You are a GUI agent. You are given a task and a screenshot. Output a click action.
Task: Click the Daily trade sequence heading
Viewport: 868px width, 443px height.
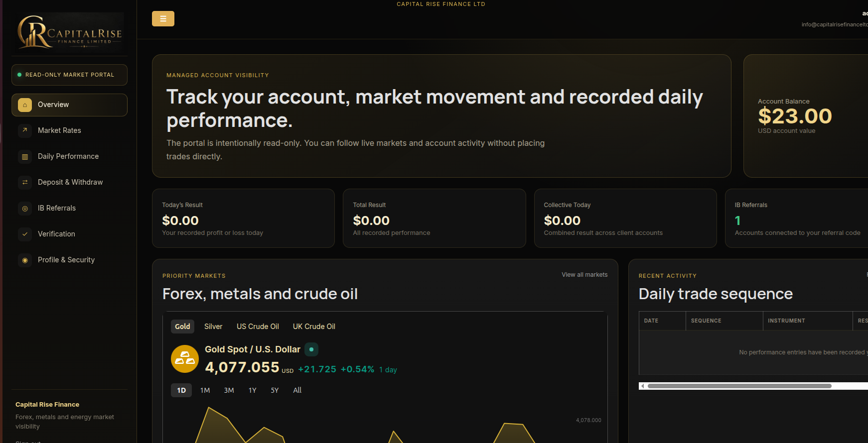coord(716,294)
